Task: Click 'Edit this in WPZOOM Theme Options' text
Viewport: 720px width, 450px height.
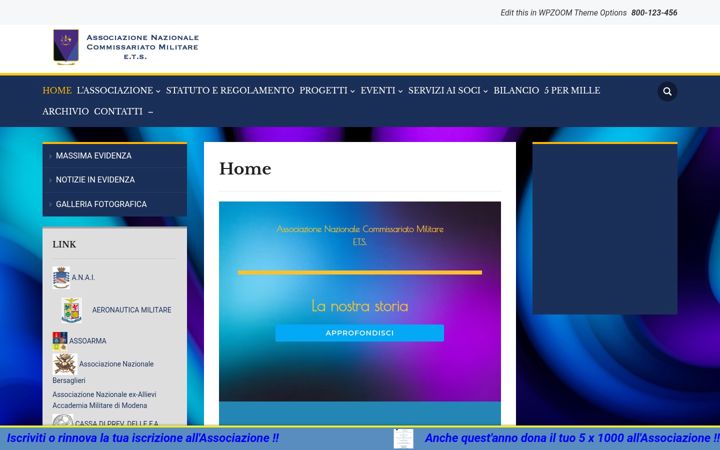Action: [563, 13]
